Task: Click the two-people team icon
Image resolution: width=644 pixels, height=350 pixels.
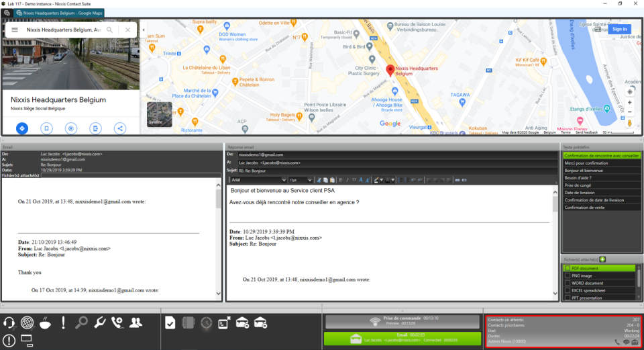Action: pyautogui.click(x=136, y=323)
